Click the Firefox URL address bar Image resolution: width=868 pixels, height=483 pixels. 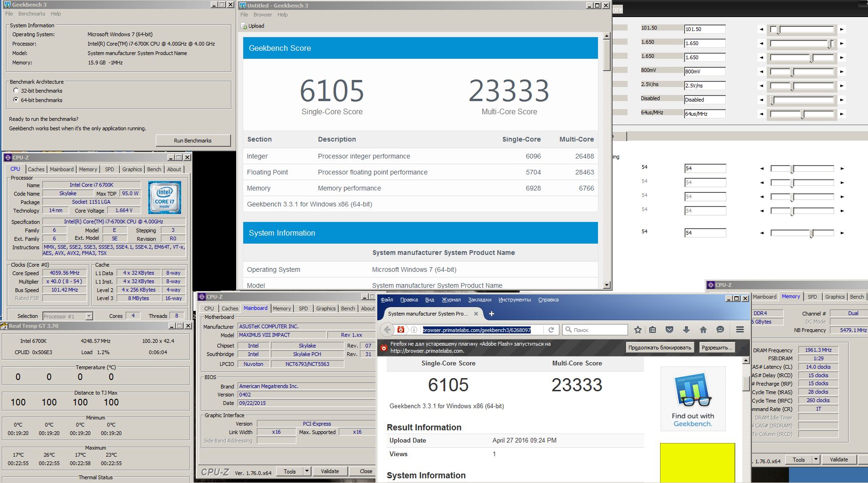tap(477, 330)
